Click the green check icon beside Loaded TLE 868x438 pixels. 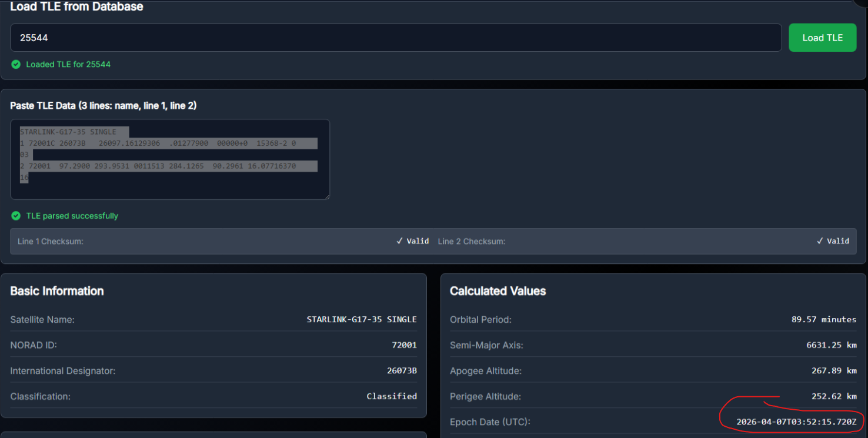point(16,64)
